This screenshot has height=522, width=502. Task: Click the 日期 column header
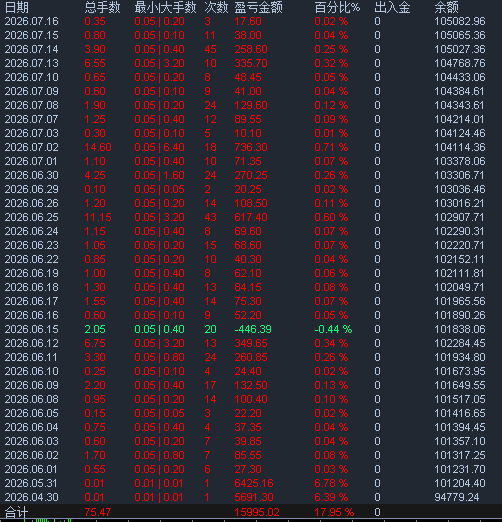(17, 7)
